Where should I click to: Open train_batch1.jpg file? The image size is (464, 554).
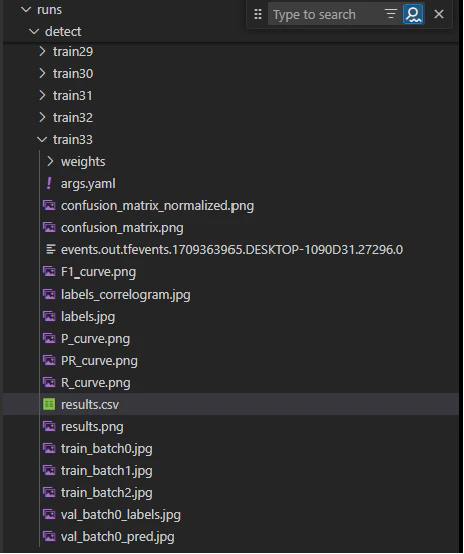tap(106, 471)
